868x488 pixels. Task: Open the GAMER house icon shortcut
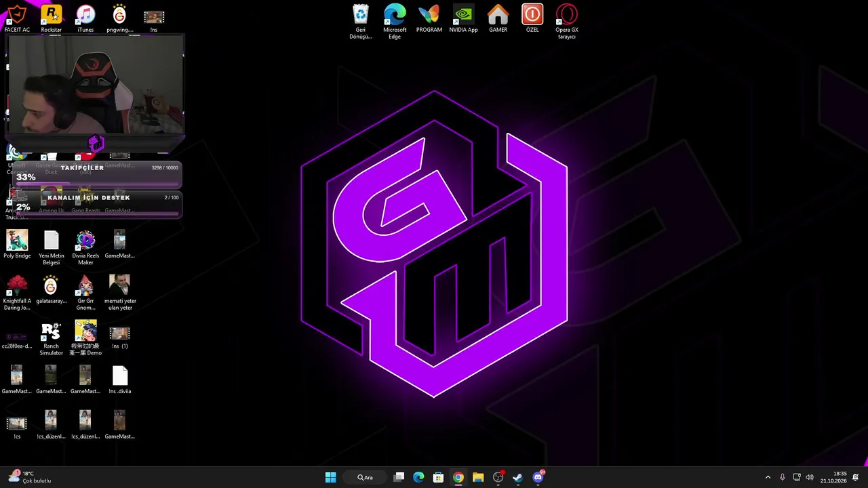point(498,19)
